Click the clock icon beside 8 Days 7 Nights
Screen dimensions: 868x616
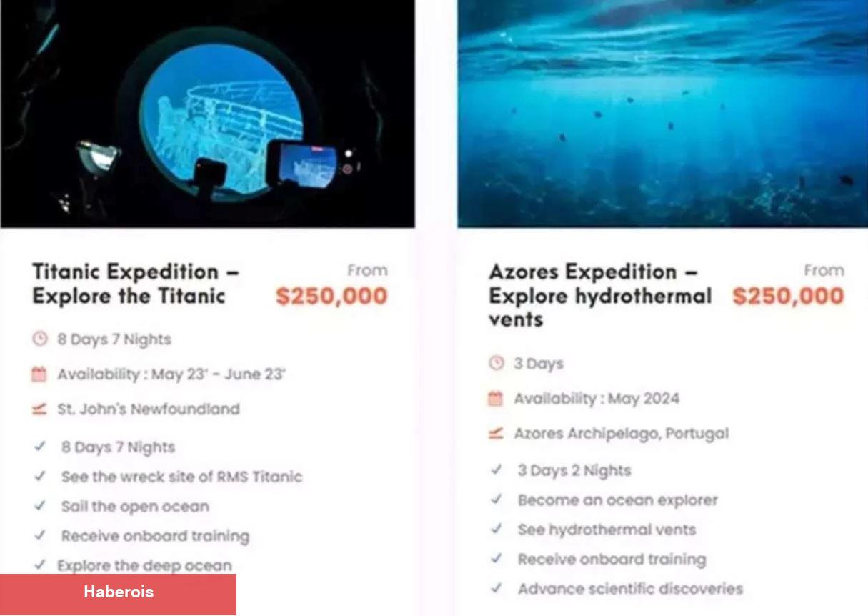click(x=39, y=339)
